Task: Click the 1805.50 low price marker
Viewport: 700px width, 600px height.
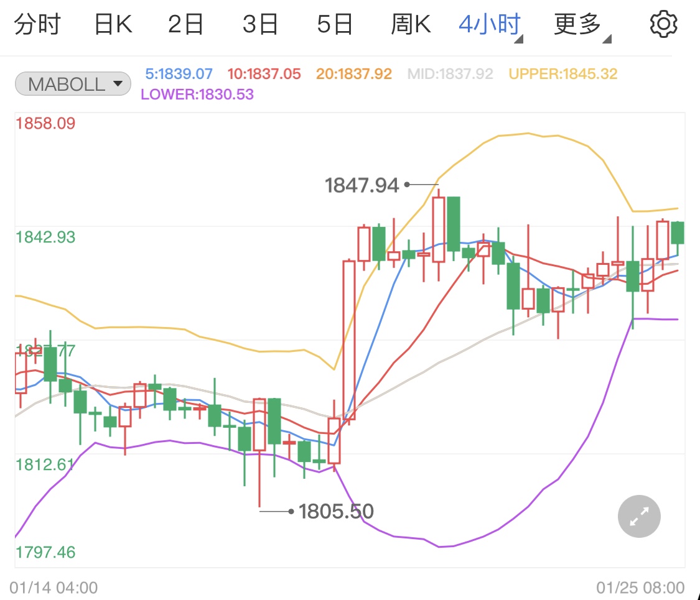Action: [x=336, y=511]
